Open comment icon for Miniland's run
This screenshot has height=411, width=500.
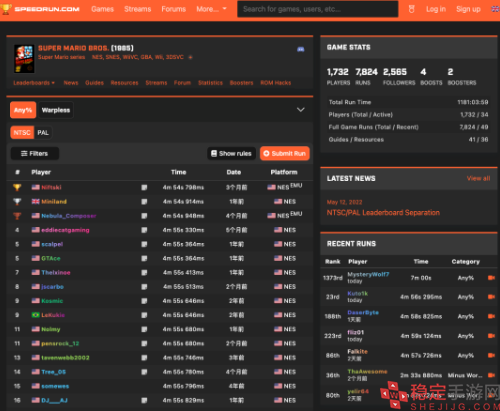(x=144, y=202)
